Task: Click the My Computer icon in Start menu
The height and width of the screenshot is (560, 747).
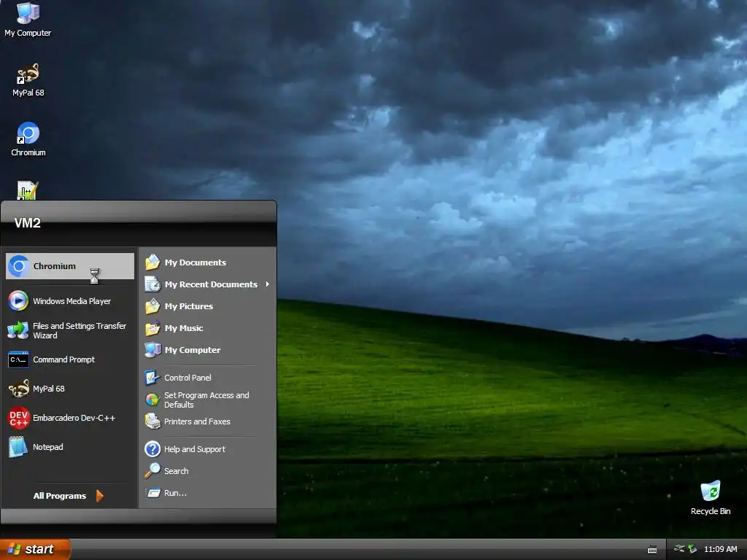Action: pyautogui.click(x=152, y=350)
